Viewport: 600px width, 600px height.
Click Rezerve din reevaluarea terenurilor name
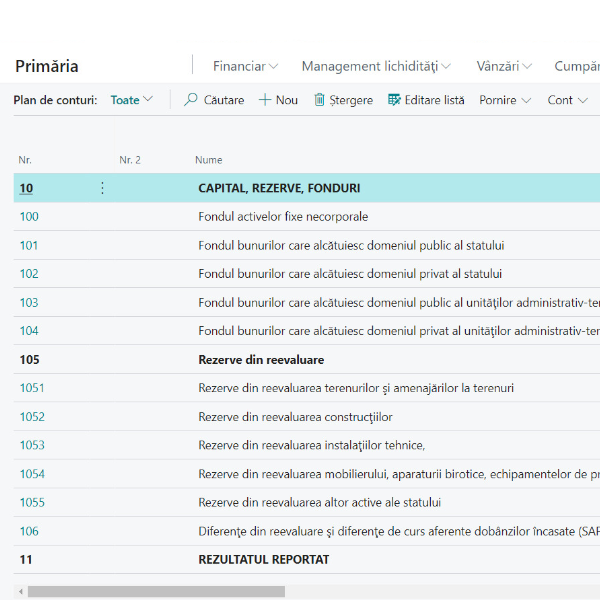click(356, 388)
